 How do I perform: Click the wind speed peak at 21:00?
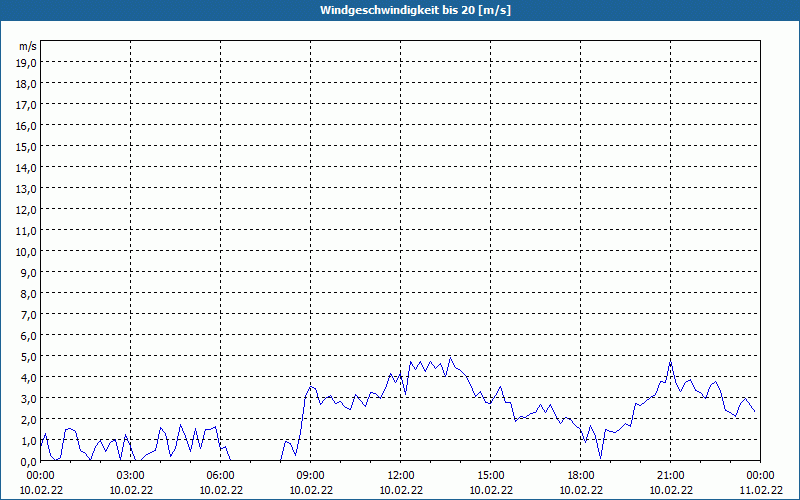(x=670, y=361)
